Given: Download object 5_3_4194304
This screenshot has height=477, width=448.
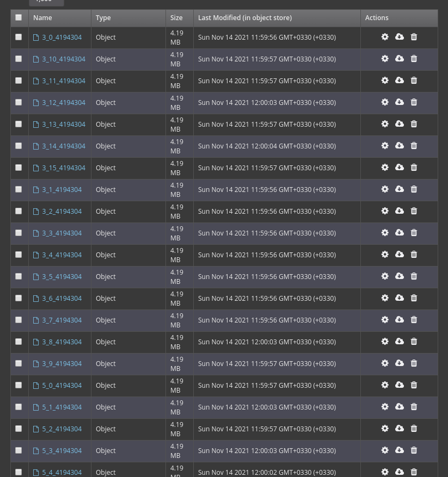Looking at the screenshot, I should click(400, 450).
